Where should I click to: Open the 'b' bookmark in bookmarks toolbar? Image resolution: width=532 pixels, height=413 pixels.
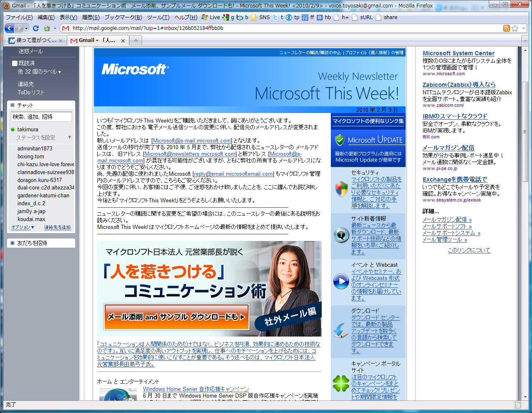click(x=242, y=17)
